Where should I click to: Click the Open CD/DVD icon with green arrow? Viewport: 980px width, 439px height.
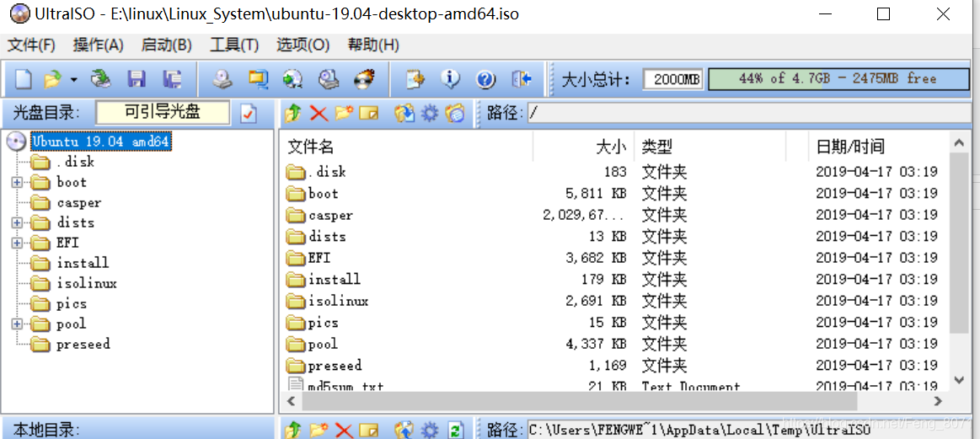click(x=100, y=79)
